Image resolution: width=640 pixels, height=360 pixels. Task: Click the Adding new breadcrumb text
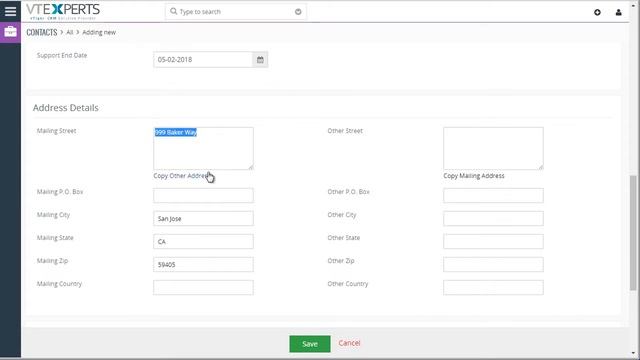(99, 32)
